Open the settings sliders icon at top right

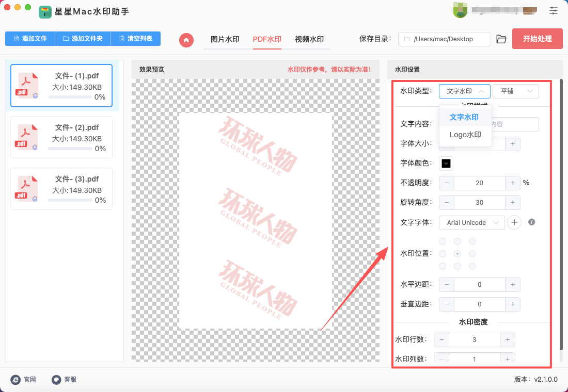553,10
